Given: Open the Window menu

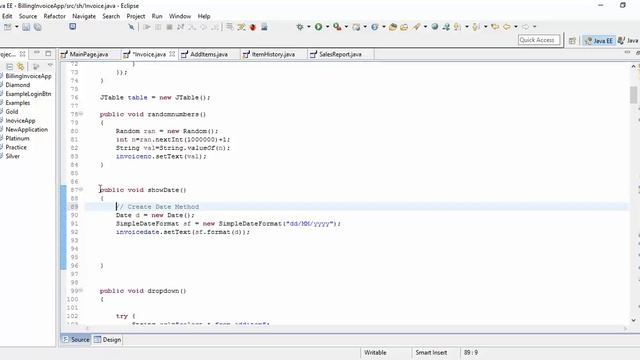Looking at the screenshot, I should pos(180,16).
